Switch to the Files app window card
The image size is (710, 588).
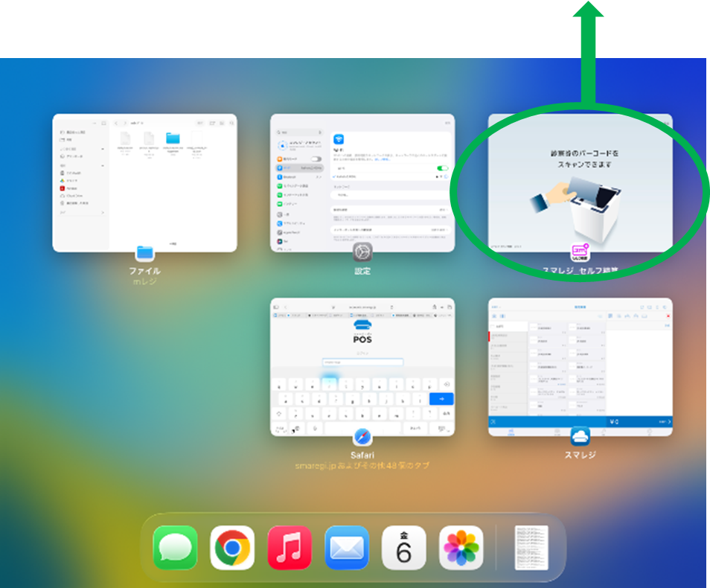click(144, 182)
